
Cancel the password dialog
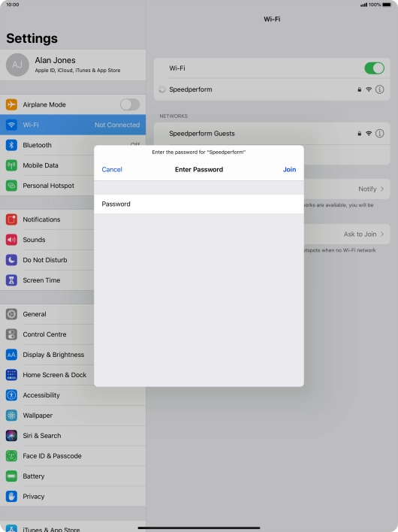click(112, 169)
